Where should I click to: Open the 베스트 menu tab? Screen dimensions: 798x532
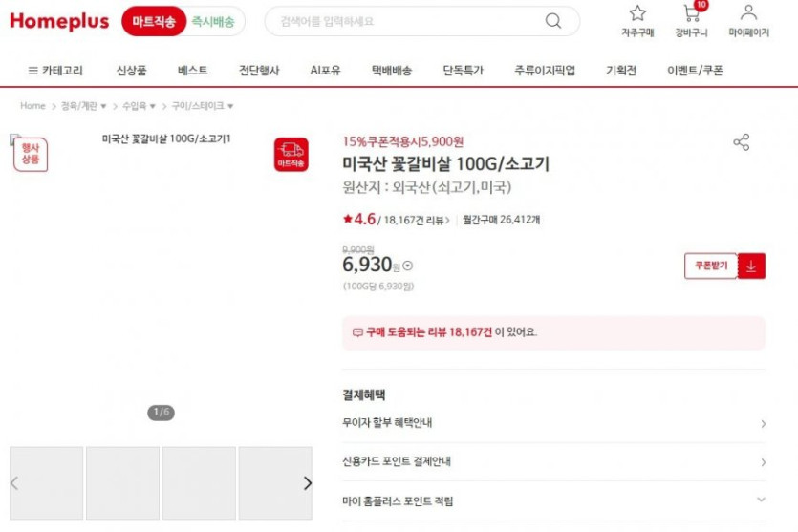pos(192,70)
